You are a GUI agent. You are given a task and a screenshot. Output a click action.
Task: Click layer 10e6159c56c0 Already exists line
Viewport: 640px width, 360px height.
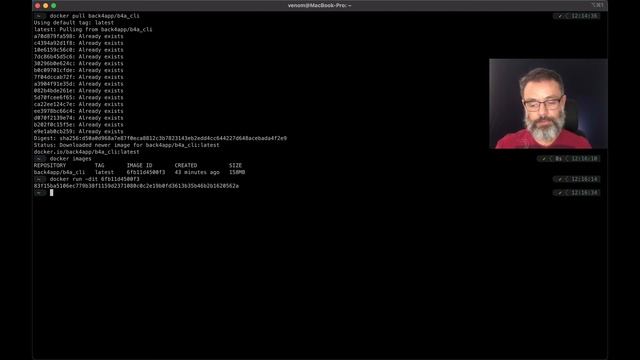click(78, 50)
